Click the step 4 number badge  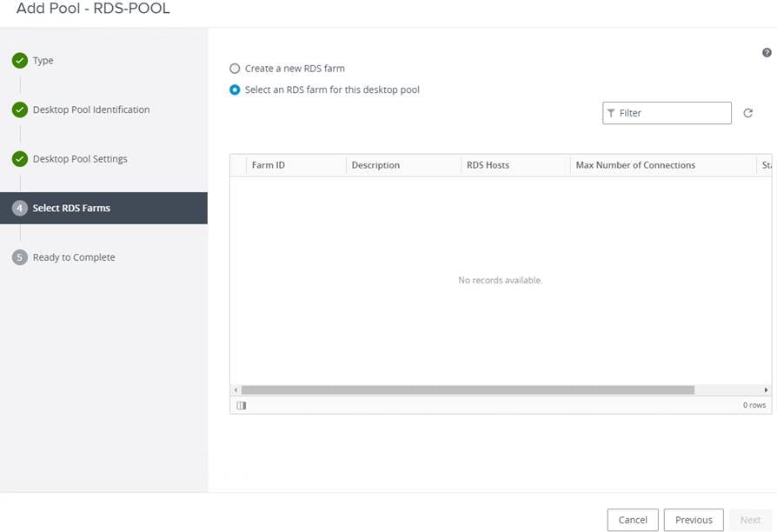(x=20, y=208)
